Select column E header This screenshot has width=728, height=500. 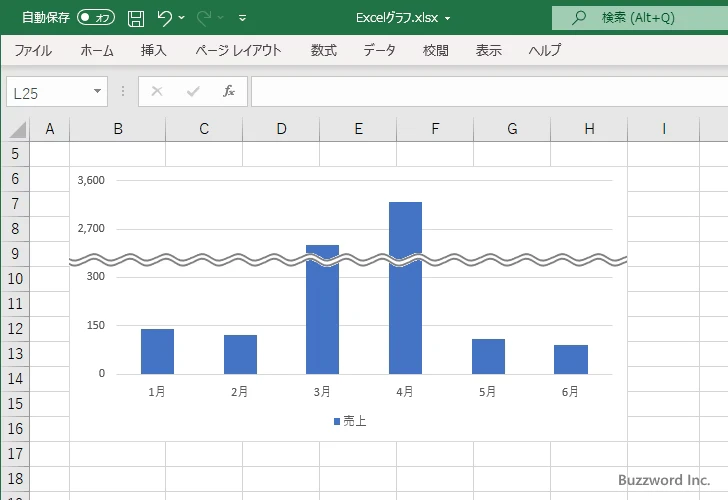coord(358,129)
